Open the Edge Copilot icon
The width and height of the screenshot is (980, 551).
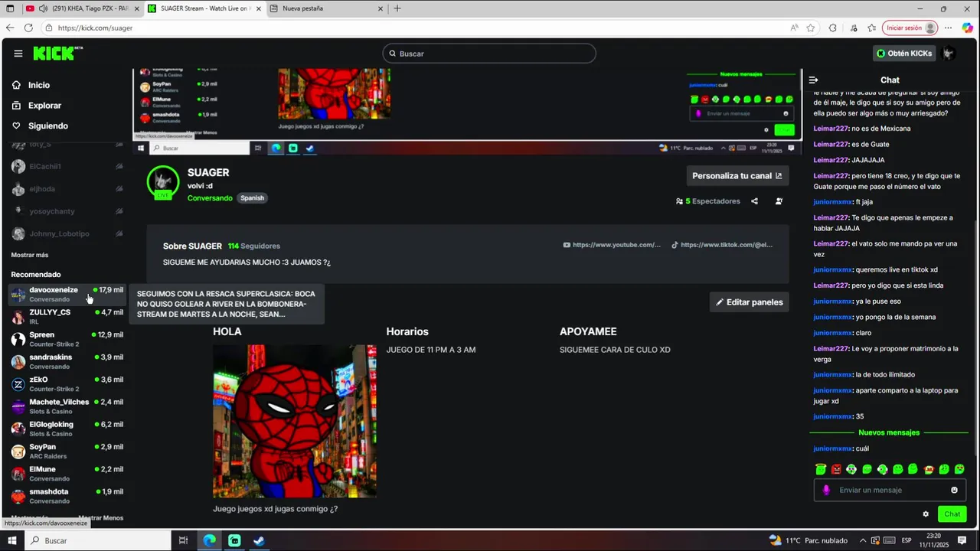pyautogui.click(x=968, y=28)
